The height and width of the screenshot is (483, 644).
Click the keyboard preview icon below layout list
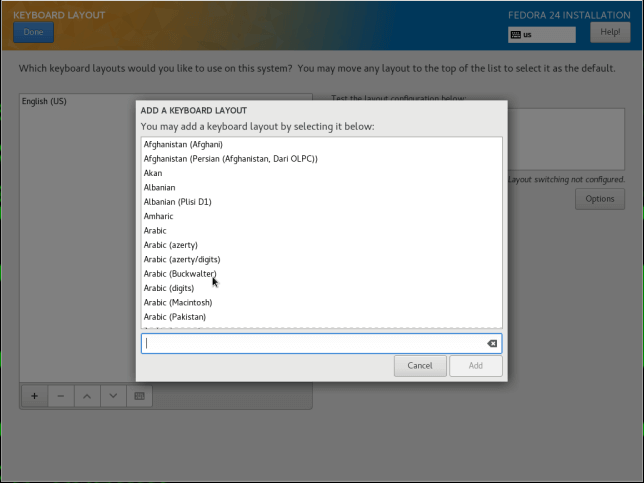[140, 396]
